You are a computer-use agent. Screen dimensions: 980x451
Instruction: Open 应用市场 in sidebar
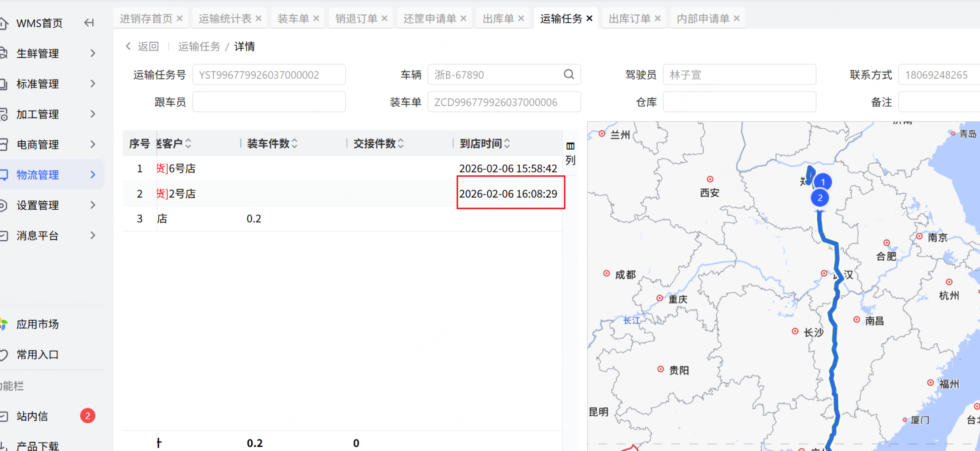38,324
